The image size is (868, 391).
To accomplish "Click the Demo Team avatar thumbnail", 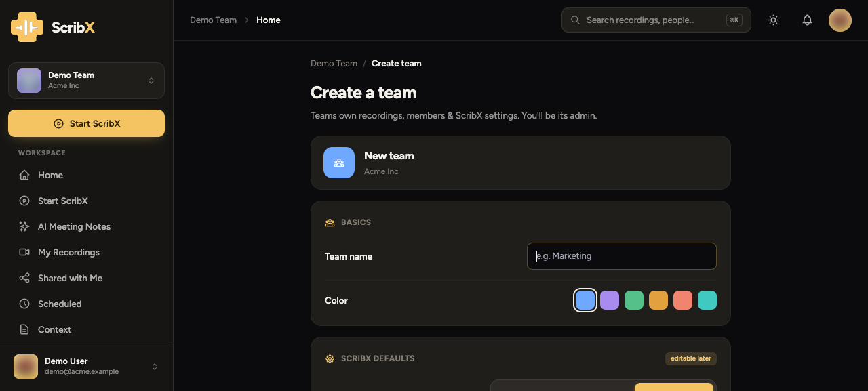I will pyautogui.click(x=29, y=81).
